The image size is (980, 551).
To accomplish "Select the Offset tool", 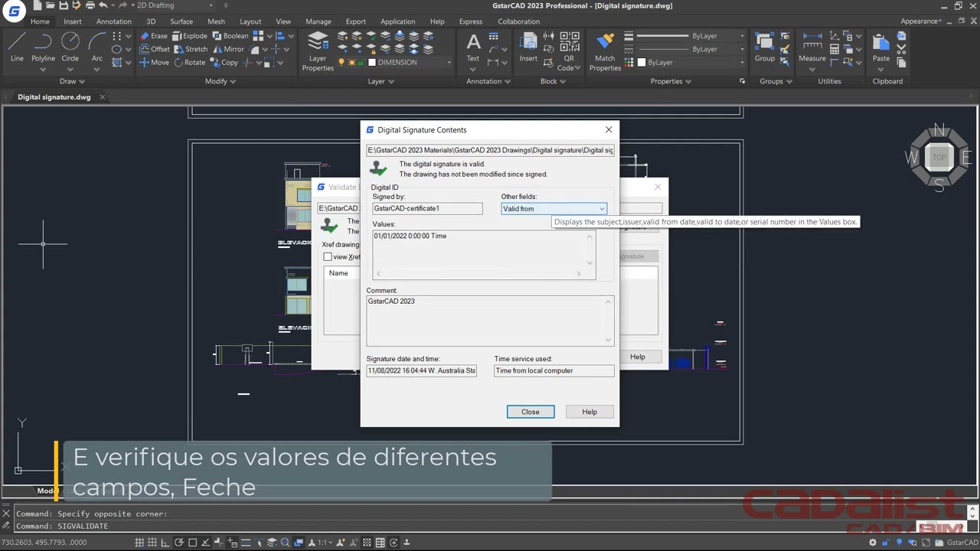I will pos(155,49).
